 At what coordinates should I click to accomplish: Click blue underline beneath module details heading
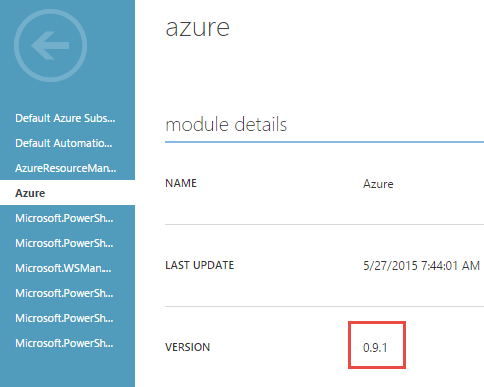coord(324,142)
